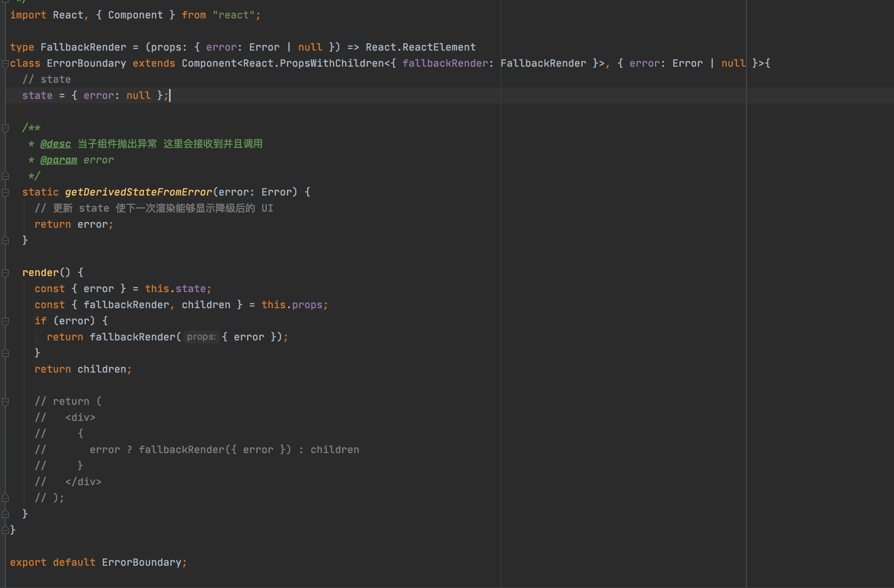Click "FallbackRender" in the type alias declaration

pos(83,47)
